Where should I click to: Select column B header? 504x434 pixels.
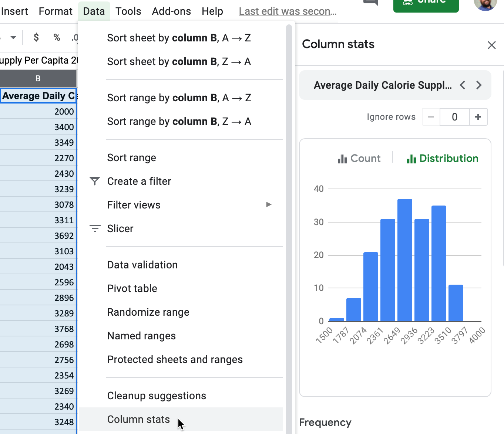[x=38, y=79]
